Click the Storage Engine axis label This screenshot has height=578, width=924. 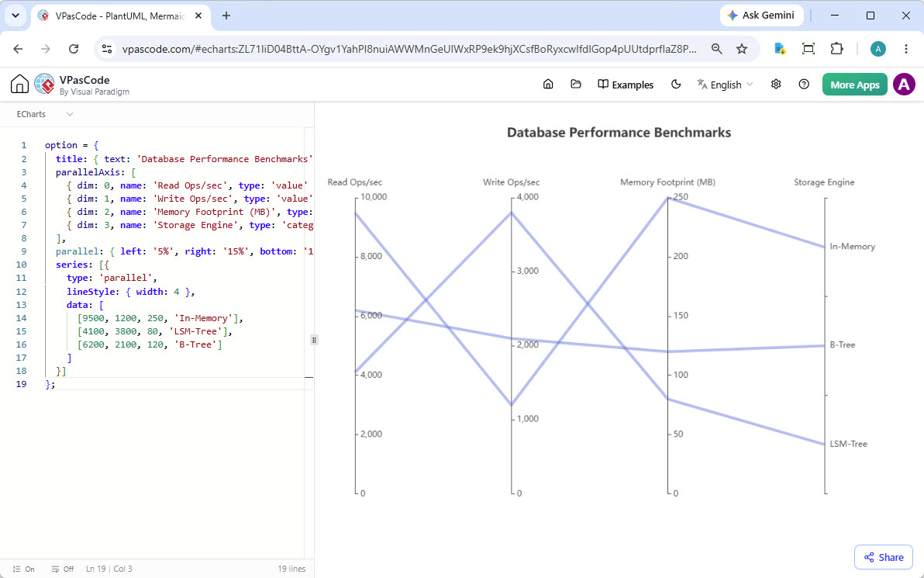click(x=824, y=182)
